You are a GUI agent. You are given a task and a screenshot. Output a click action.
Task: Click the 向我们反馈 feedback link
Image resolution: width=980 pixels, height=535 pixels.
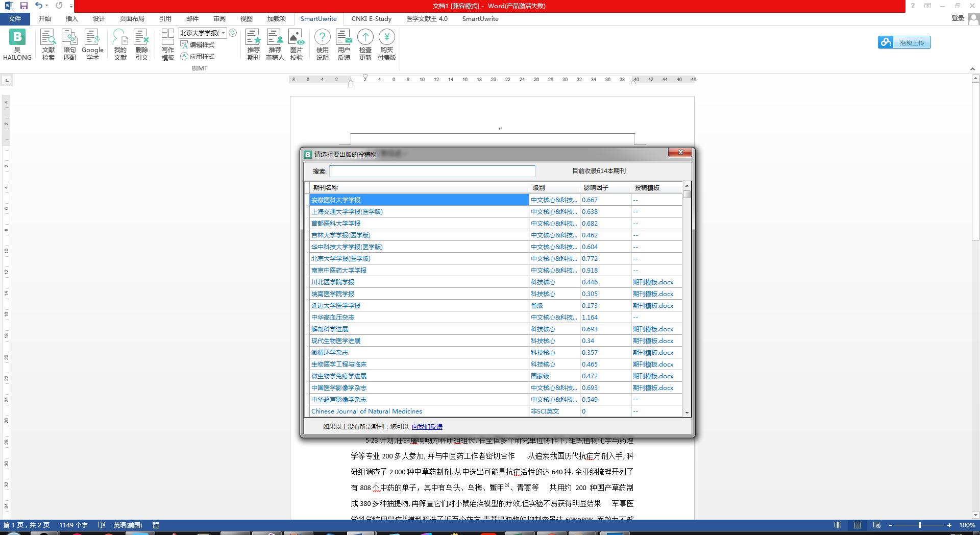coord(427,427)
